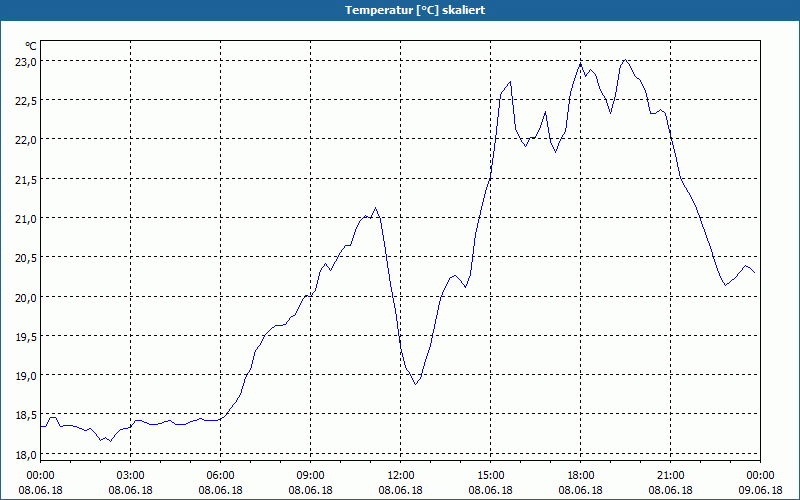Click the 03:00 time axis label

(x=130, y=476)
